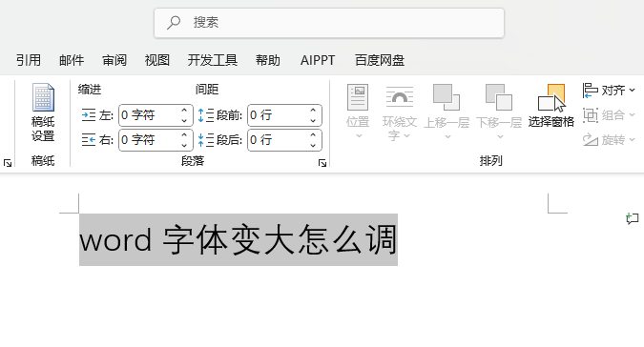Expand the 对齐 dropdown arrow
The image size is (644, 347).
pos(633,90)
